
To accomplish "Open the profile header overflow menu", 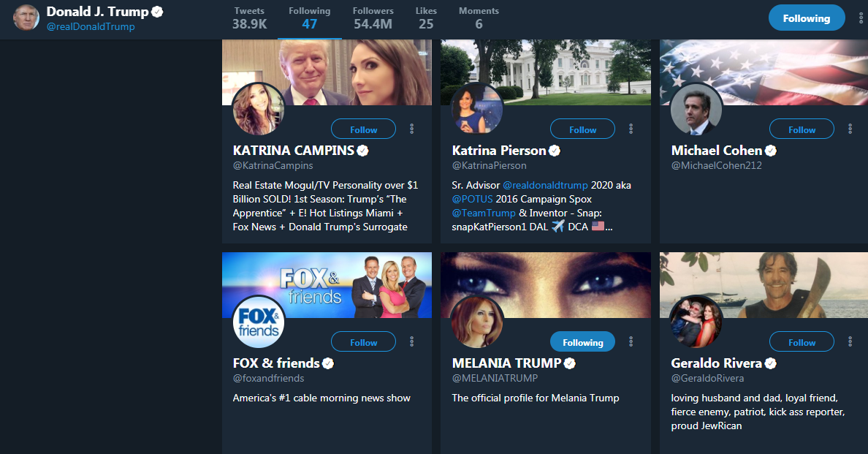I will click(861, 18).
